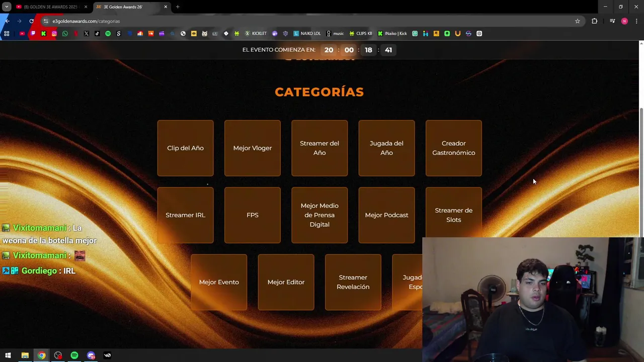The height and width of the screenshot is (362, 644).
Task: Go back to the previous page
Action: click(7, 21)
